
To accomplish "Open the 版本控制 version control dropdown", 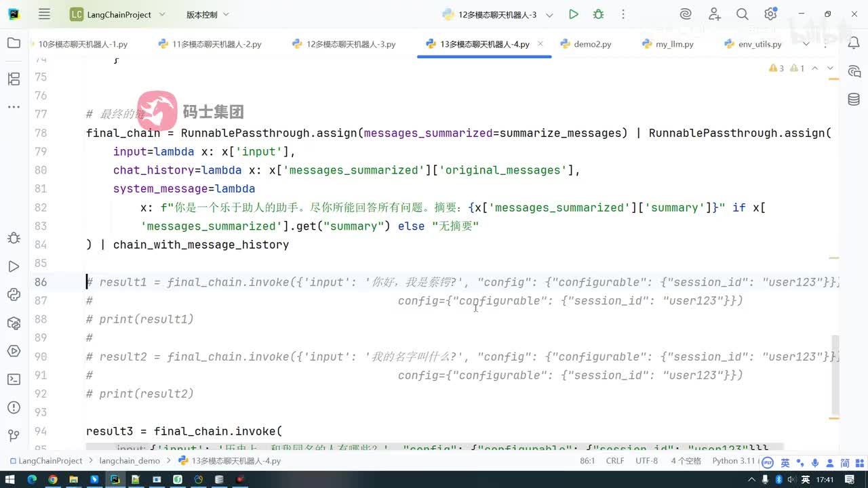I will pyautogui.click(x=208, y=14).
